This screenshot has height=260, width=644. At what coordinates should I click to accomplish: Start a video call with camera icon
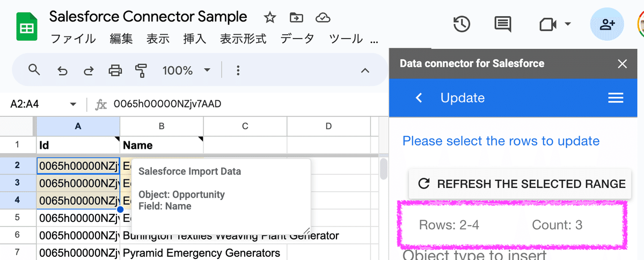click(547, 24)
